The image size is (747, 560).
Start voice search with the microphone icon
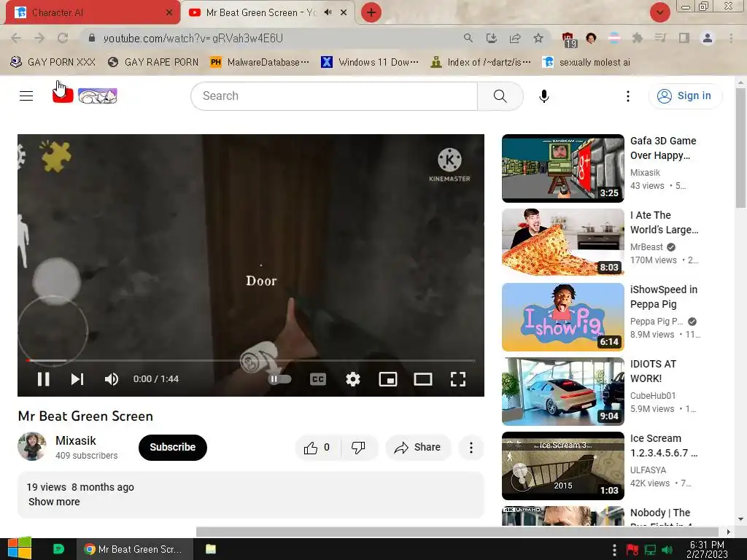tap(544, 96)
